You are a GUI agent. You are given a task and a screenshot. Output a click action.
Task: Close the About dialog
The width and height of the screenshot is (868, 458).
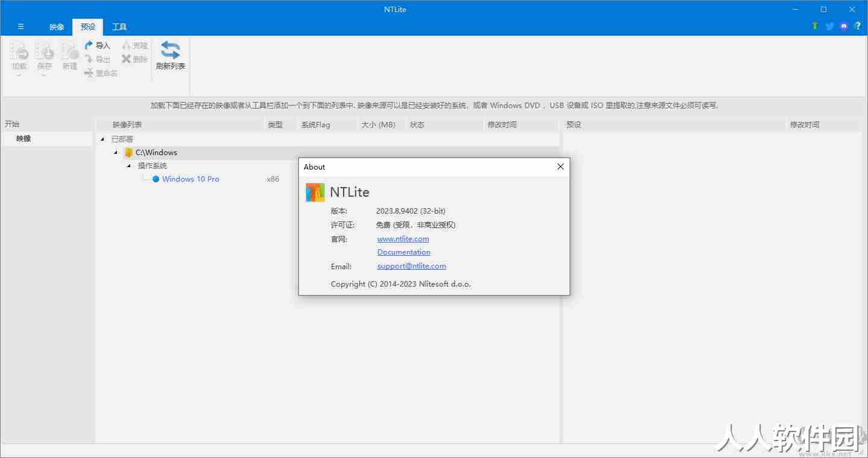[561, 167]
